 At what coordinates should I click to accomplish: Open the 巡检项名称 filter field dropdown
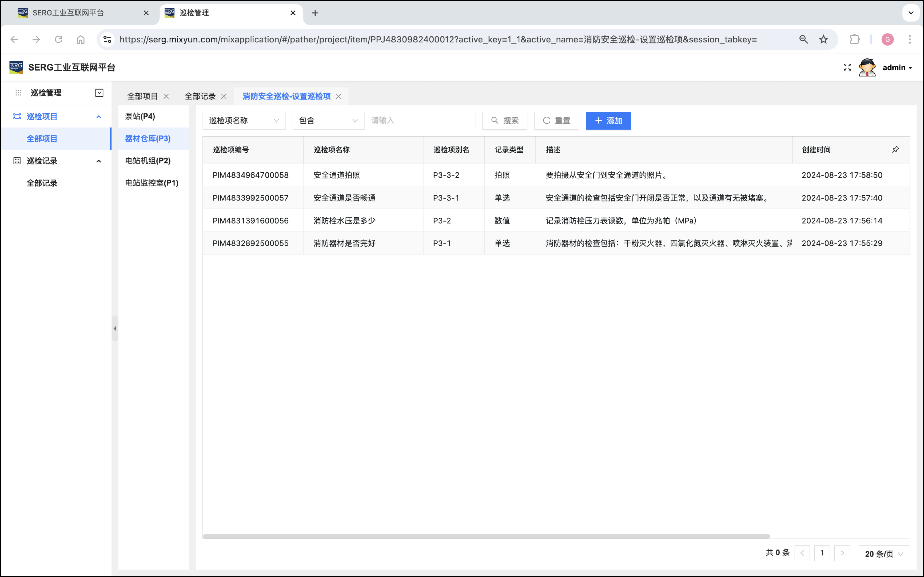[244, 121]
